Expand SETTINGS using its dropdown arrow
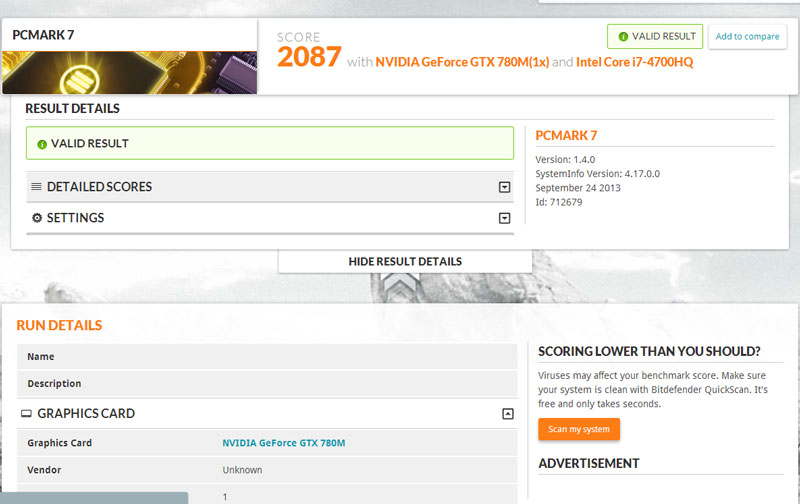 tap(505, 218)
